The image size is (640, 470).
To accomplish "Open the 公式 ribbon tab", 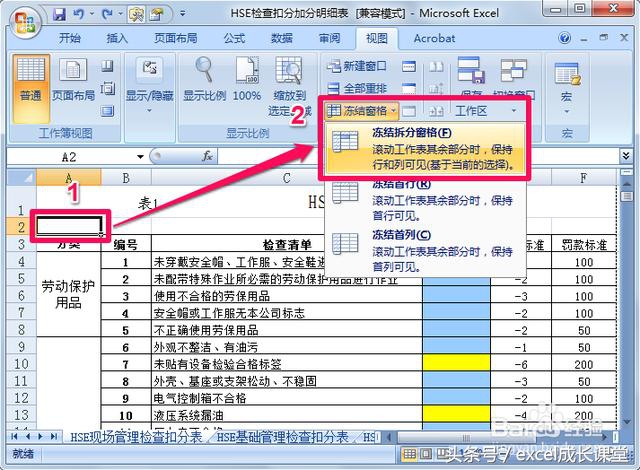I will point(235,38).
